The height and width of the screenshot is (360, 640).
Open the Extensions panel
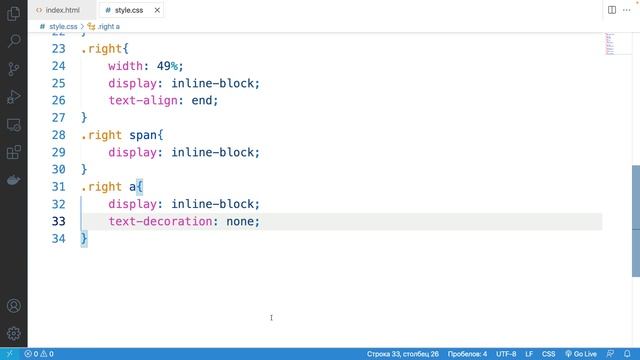pyautogui.click(x=13, y=153)
